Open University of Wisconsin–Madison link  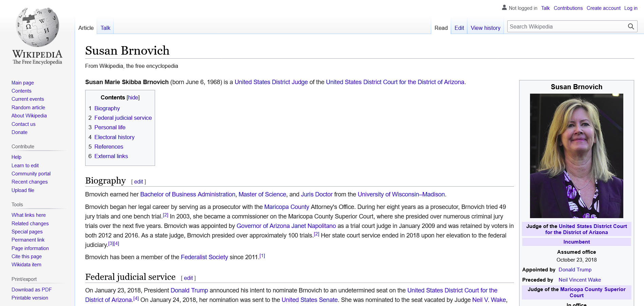point(401,194)
